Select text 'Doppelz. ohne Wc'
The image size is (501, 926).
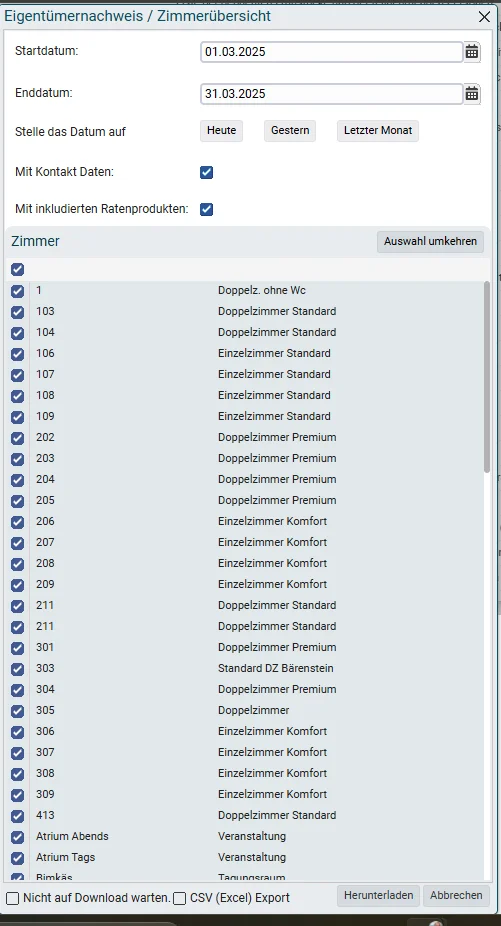coord(262,290)
